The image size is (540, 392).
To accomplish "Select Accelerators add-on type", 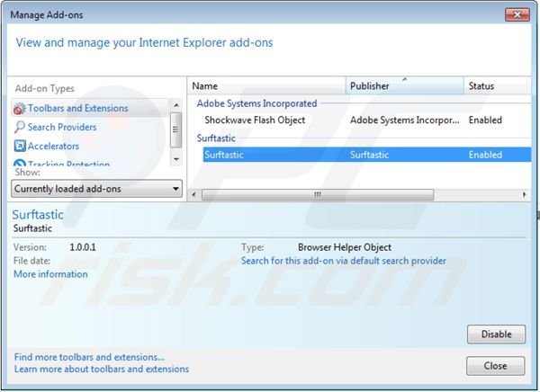I will (x=53, y=146).
